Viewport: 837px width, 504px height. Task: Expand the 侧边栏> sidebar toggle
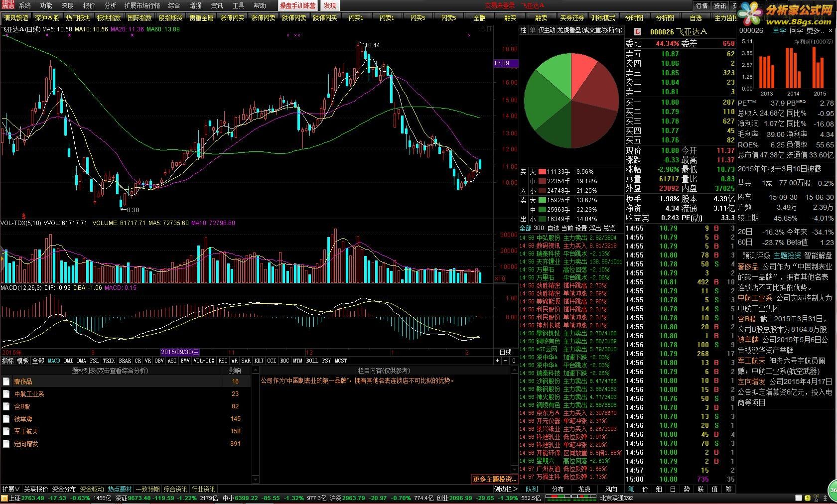click(x=506, y=489)
